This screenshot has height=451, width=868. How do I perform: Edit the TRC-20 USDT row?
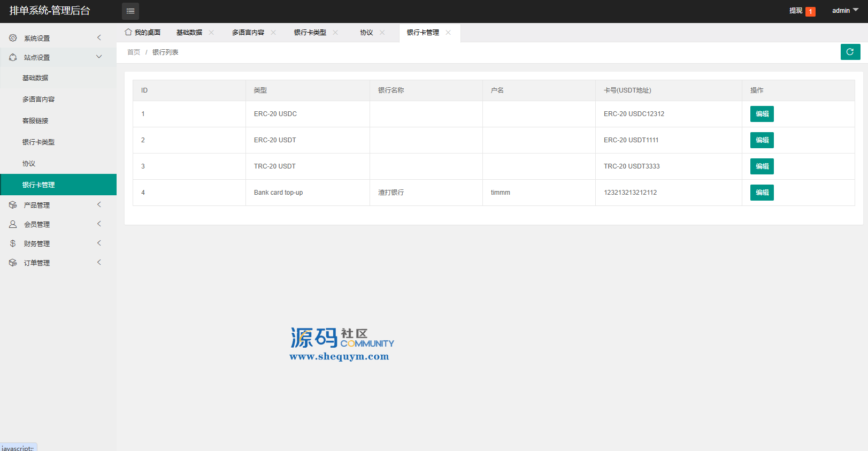[x=762, y=166]
